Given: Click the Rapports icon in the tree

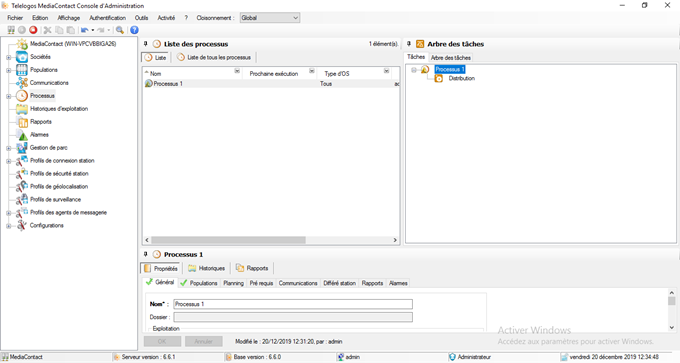Looking at the screenshot, I should coord(23,122).
